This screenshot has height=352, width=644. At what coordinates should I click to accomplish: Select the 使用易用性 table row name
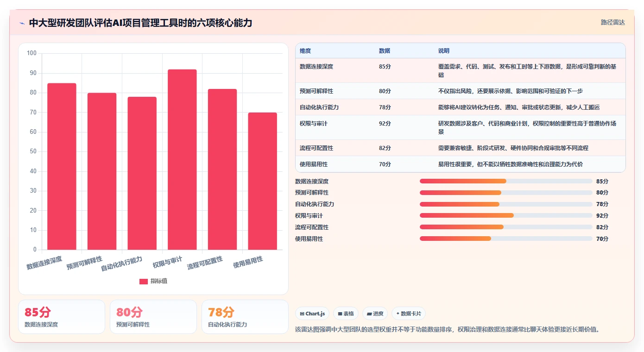click(314, 164)
